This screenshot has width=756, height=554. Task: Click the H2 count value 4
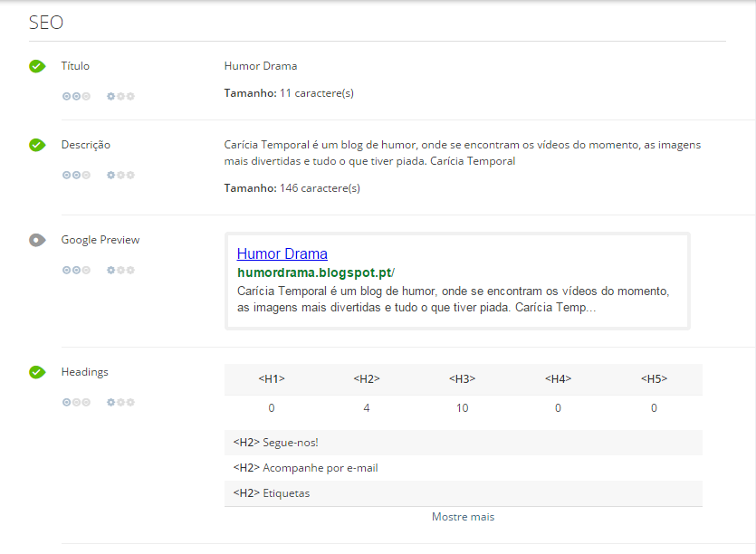(367, 408)
